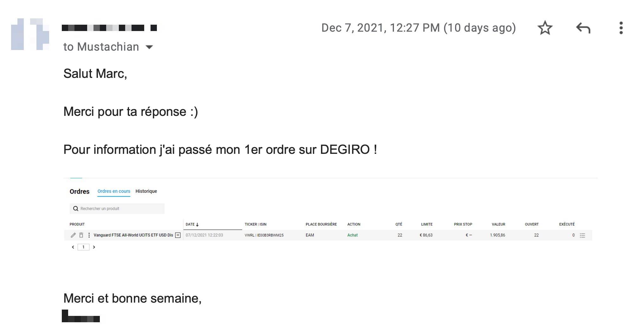Switch to the Historique tab
The width and height of the screenshot is (644, 333).
(146, 191)
